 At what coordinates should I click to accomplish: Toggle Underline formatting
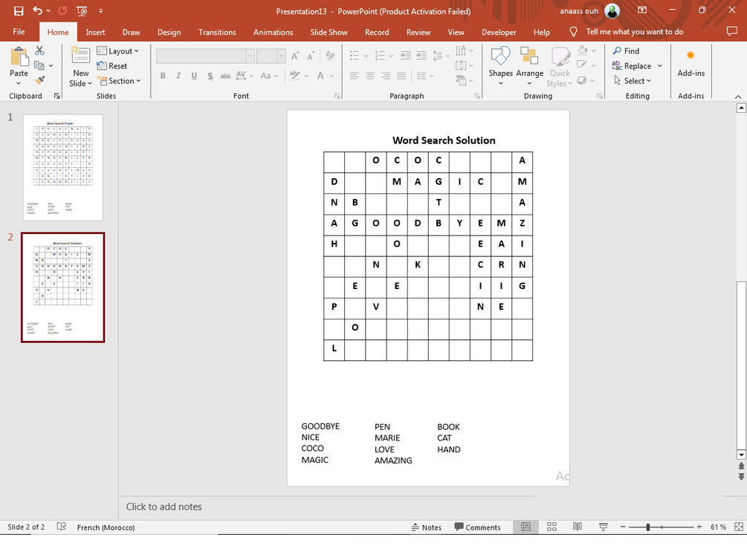pos(195,76)
